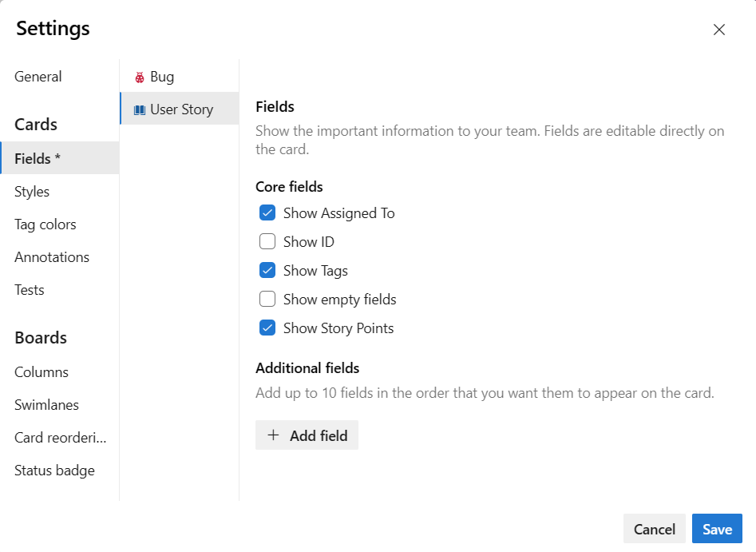Click the User Story book icon

tap(140, 109)
